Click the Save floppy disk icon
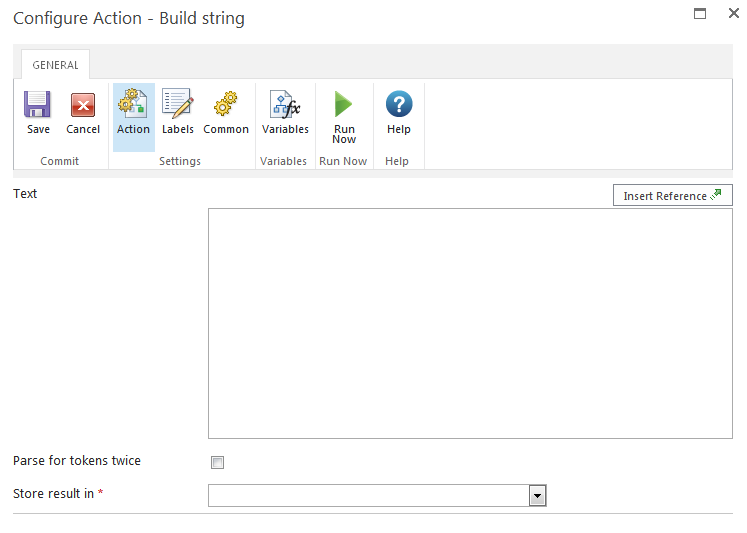This screenshot has height=533, width=747. 38,105
